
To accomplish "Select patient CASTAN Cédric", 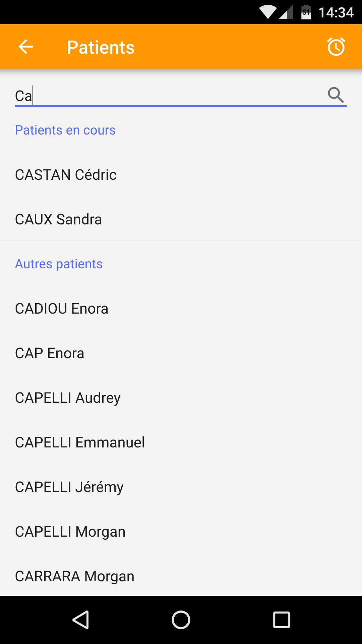I will tap(66, 175).
